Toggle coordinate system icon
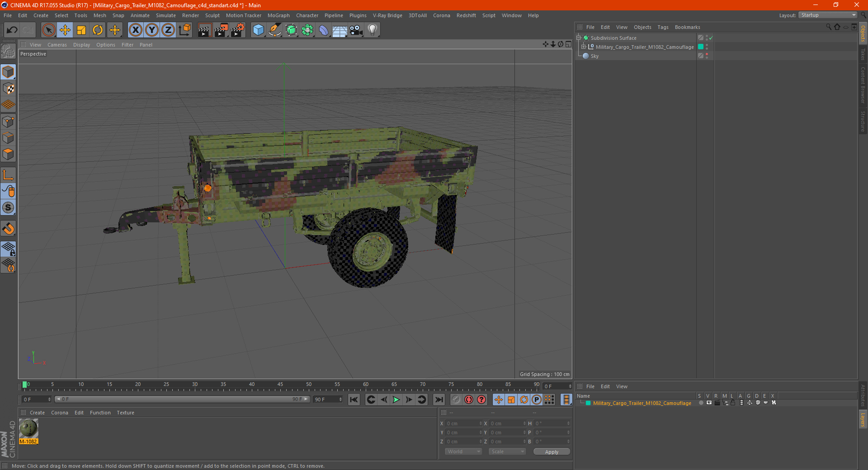This screenshot has width=868, height=470. point(184,30)
